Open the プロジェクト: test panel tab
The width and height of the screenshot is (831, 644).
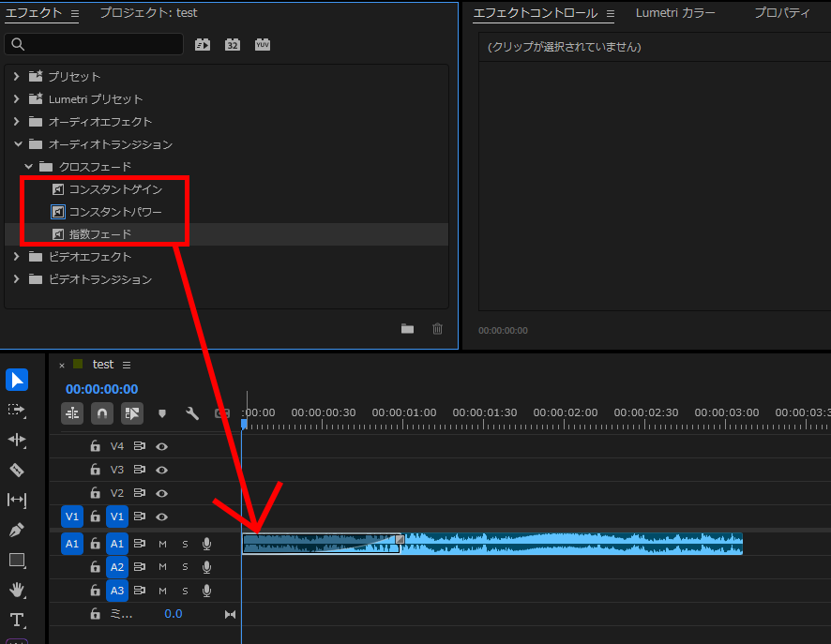pos(148,13)
